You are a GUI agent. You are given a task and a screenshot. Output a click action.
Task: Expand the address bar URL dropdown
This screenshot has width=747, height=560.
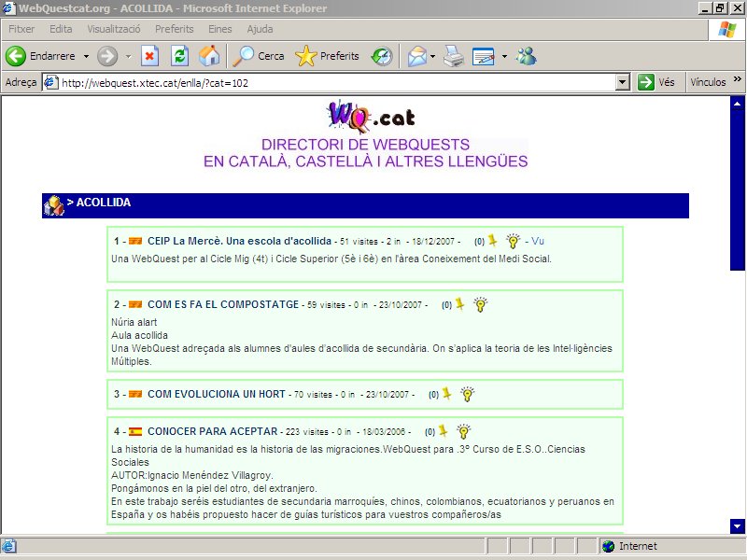[622, 82]
